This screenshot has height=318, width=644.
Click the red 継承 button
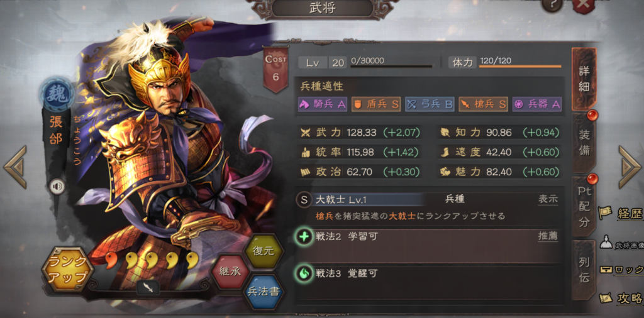click(x=230, y=271)
